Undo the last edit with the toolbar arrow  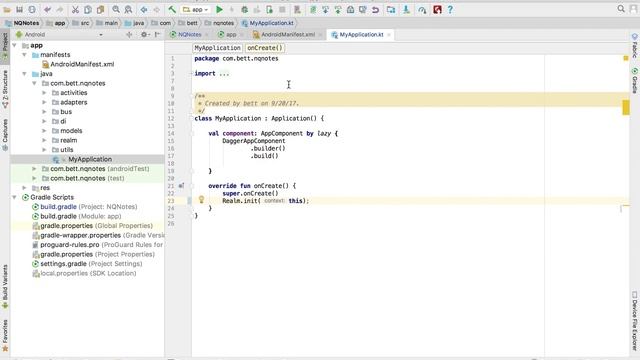coord(47,9)
